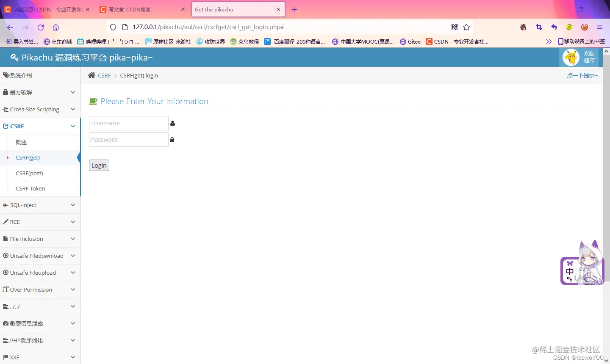Go back using browser back arrow

point(10,27)
